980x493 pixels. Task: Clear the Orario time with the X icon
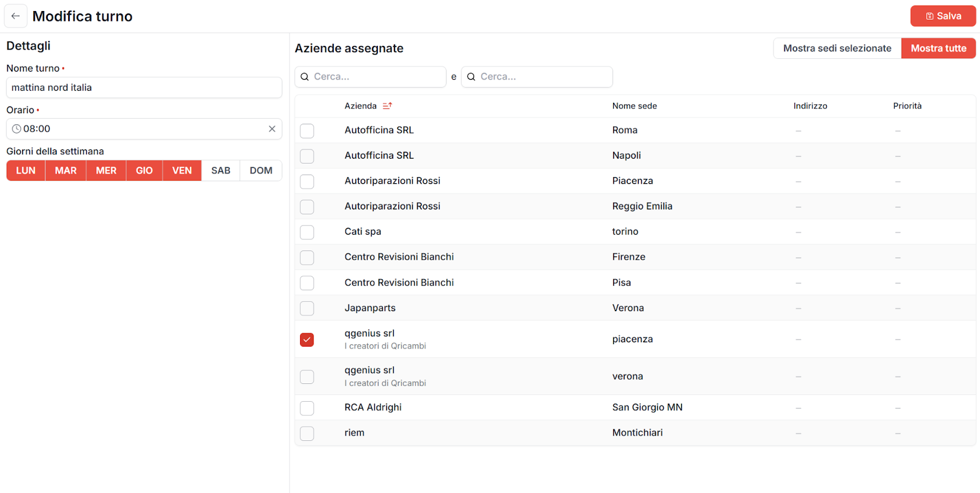click(272, 129)
